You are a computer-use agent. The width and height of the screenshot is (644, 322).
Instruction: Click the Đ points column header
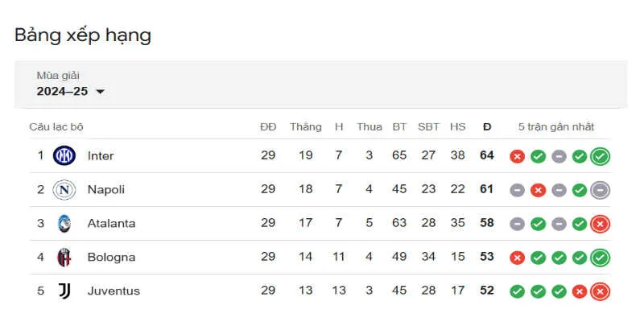click(x=487, y=127)
